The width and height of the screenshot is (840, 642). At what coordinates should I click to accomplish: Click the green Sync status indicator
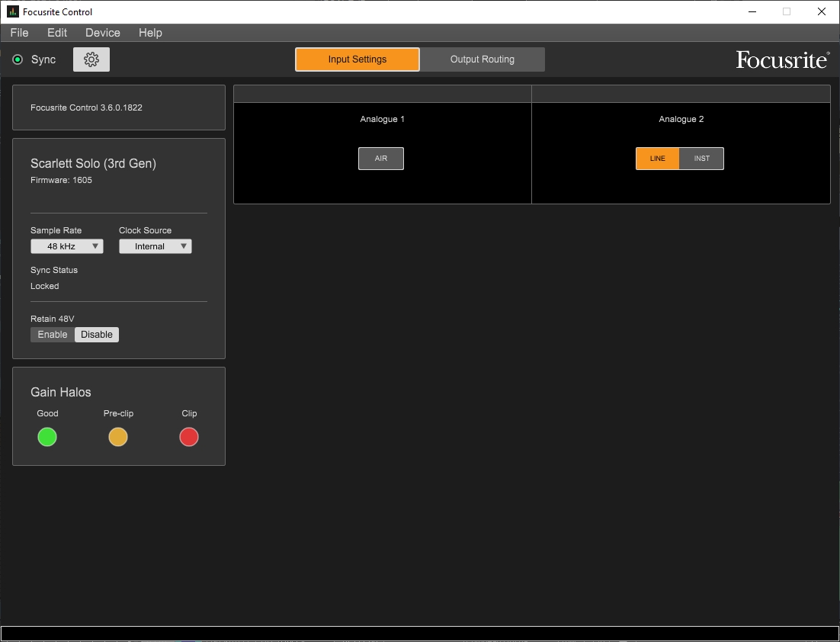point(18,59)
